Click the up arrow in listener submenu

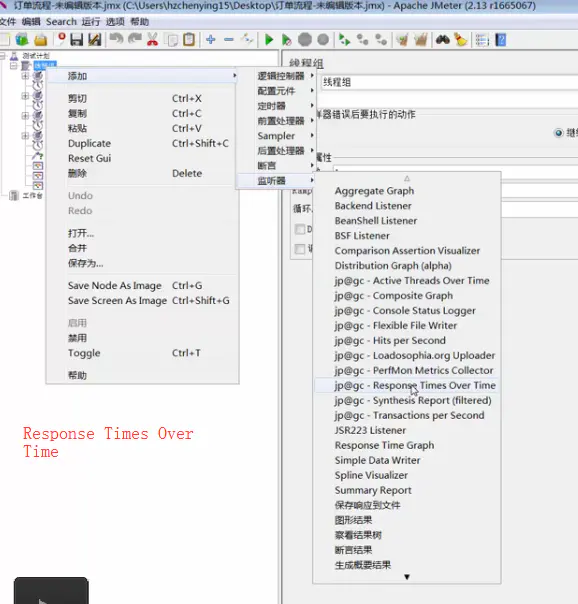407,178
